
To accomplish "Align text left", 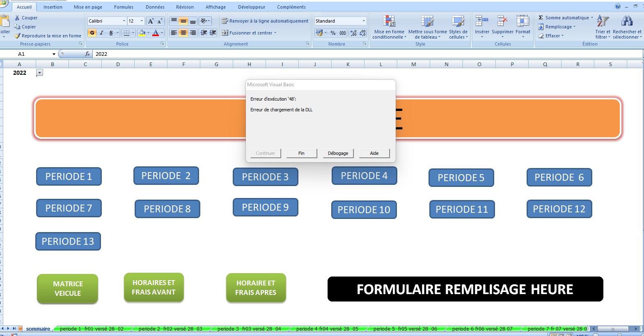I will tap(174, 33).
